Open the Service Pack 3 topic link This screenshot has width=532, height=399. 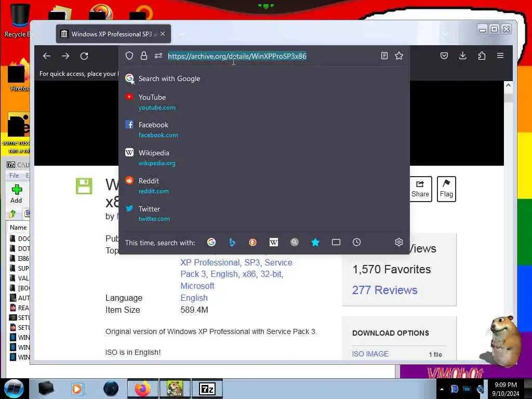coord(236,269)
